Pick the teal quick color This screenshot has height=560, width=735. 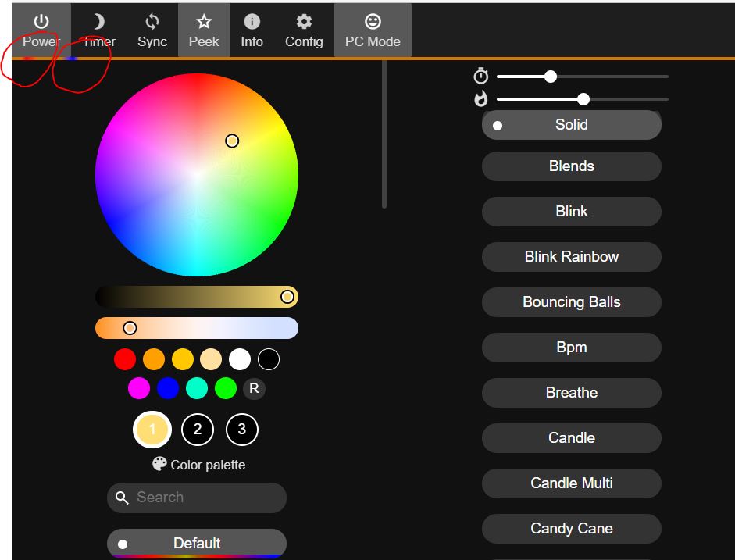coord(197,388)
